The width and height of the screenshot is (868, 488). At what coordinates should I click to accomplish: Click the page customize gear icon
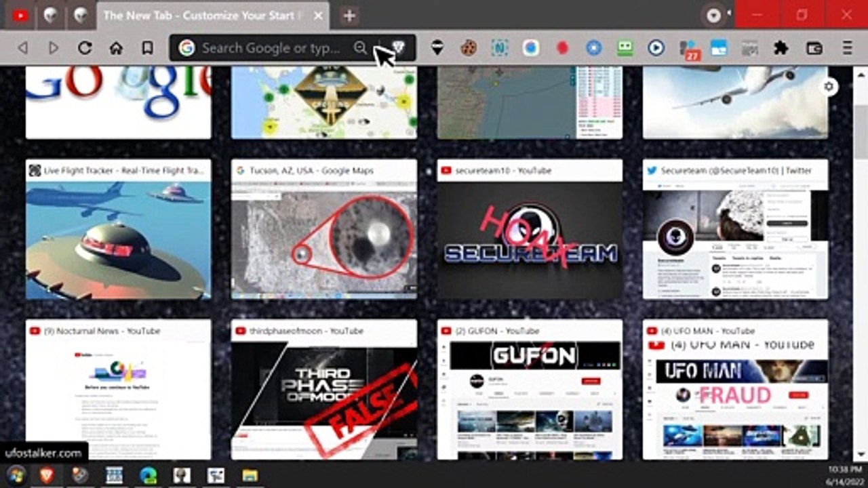click(x=829, y=86)
